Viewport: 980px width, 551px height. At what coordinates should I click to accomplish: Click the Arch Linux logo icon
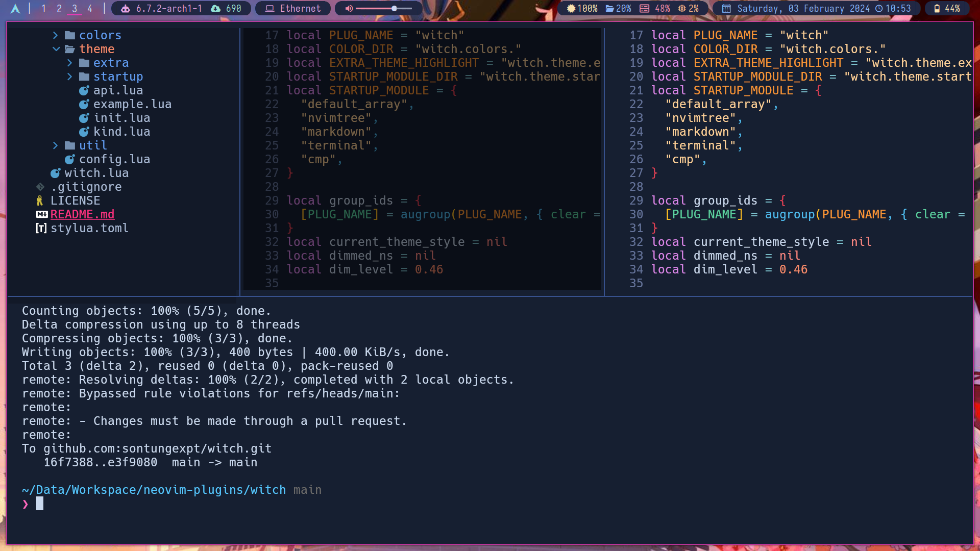tap(15, 9)
